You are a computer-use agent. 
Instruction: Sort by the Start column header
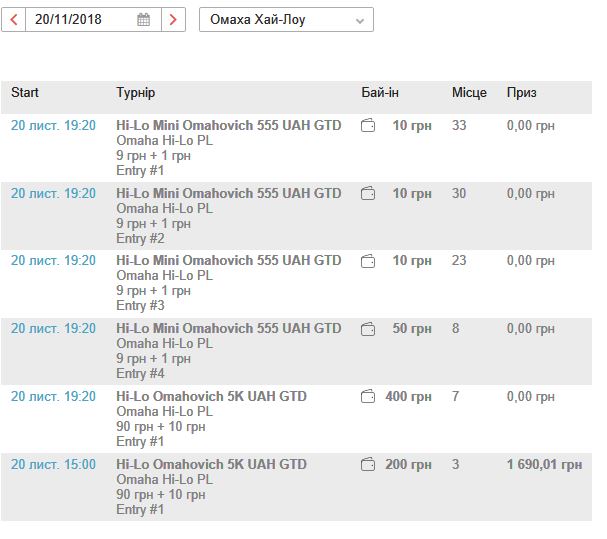click(25, 93)
